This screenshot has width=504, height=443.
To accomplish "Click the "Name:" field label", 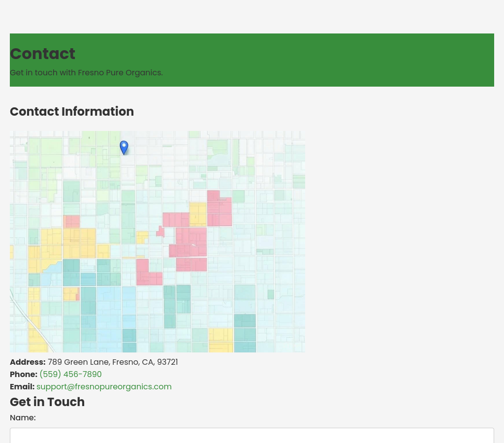I will click(23, 418).
